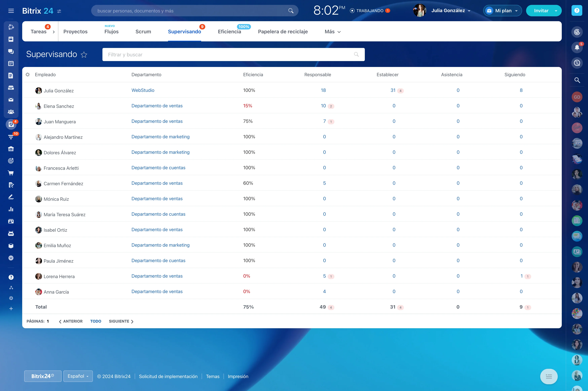This screenshot has width=588, height=391.
Task: Open Departamento de marketing link for Alejandro
Action: 160,137
